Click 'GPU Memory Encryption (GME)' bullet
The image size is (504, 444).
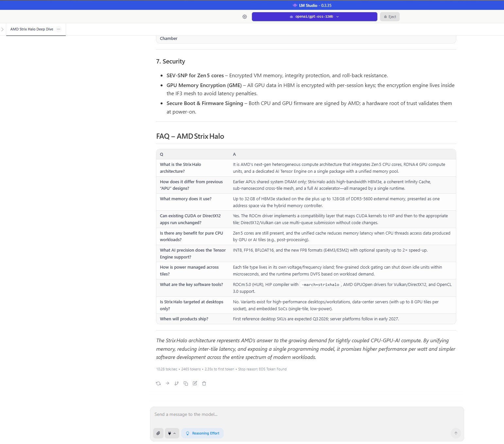point(204,85)
